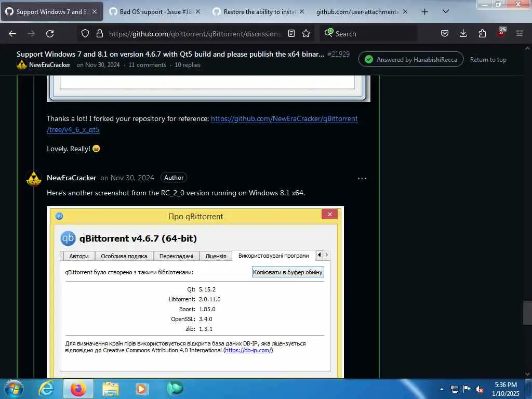Expand the list all tabs chevron

[446, 11]
